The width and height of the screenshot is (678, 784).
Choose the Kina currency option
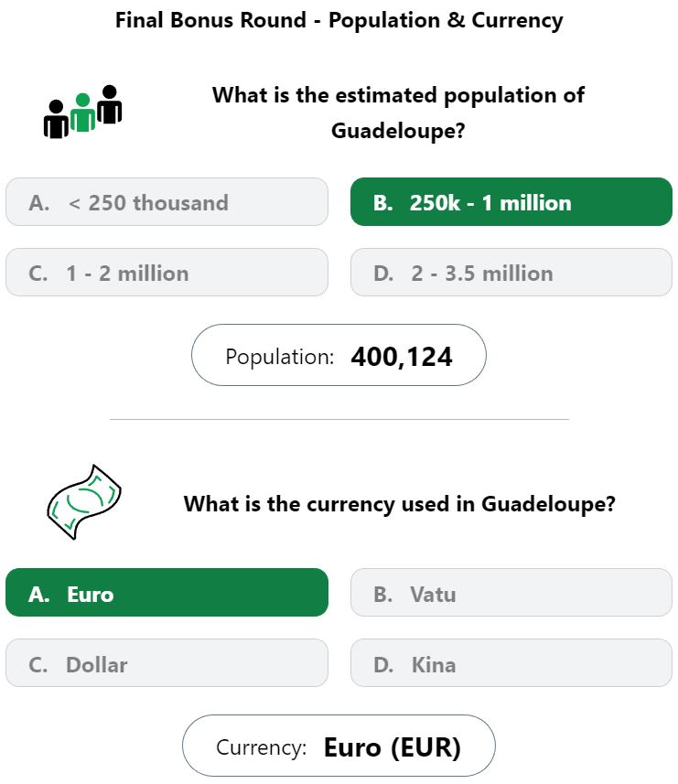coord(511,663)
